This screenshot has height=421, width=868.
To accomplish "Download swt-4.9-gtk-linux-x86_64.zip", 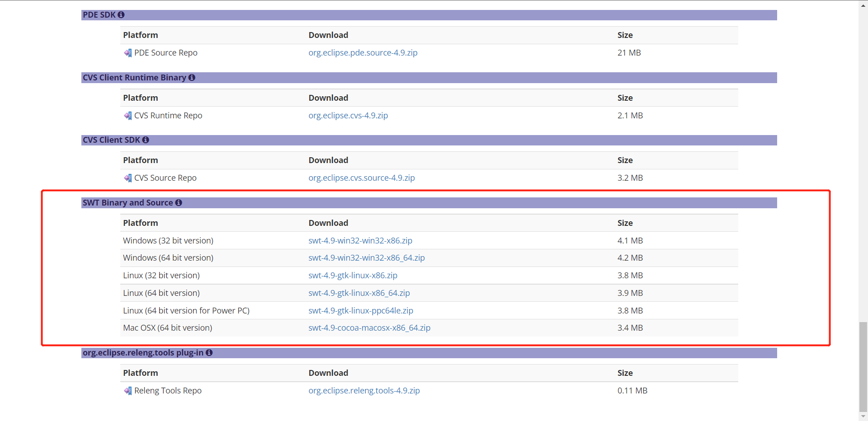I will point(359,293).
